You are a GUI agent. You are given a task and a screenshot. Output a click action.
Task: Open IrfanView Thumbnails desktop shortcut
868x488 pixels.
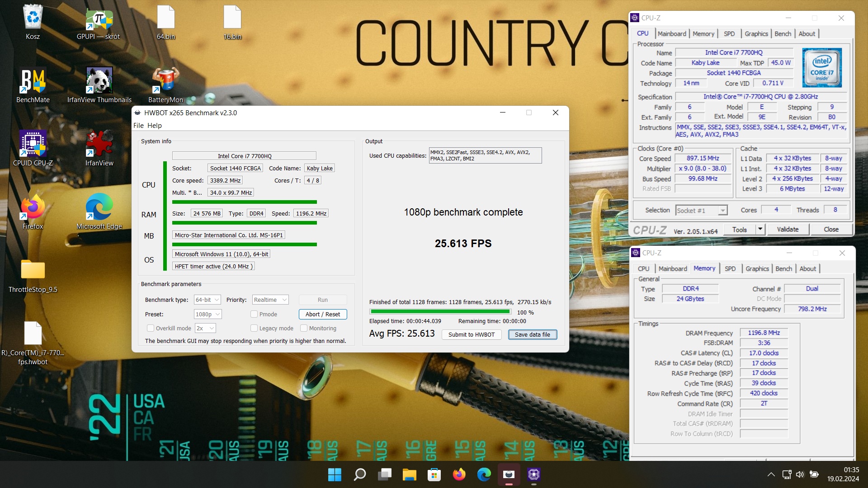coord(99,86)
